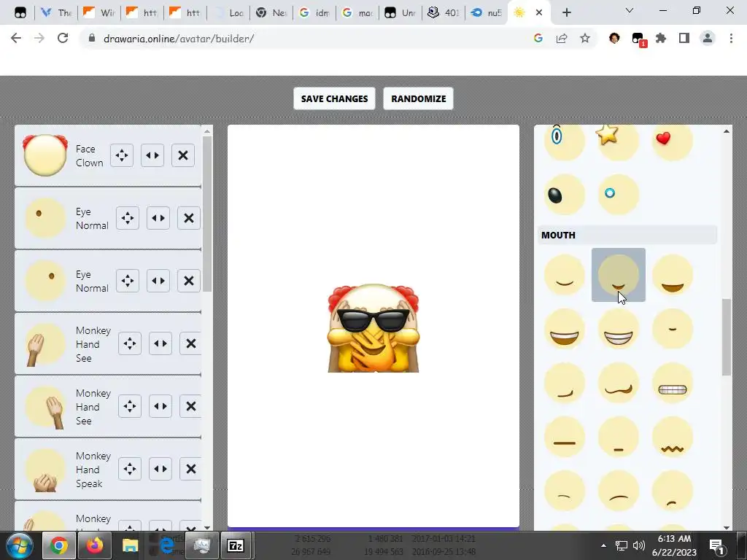Remove the first Monkey Hand See layer
The height and width of the screenshot is (560, 747).
[190, 343]
